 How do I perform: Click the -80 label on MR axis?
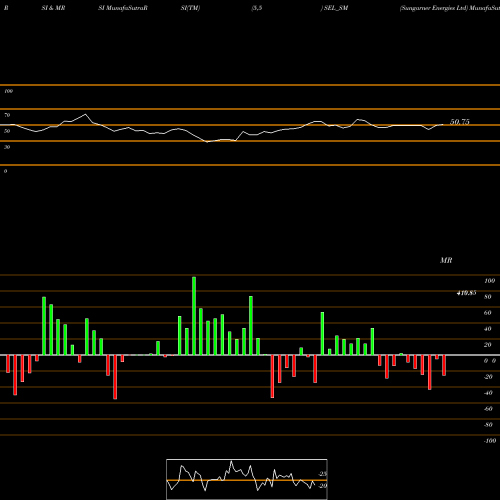pos(488,425)
